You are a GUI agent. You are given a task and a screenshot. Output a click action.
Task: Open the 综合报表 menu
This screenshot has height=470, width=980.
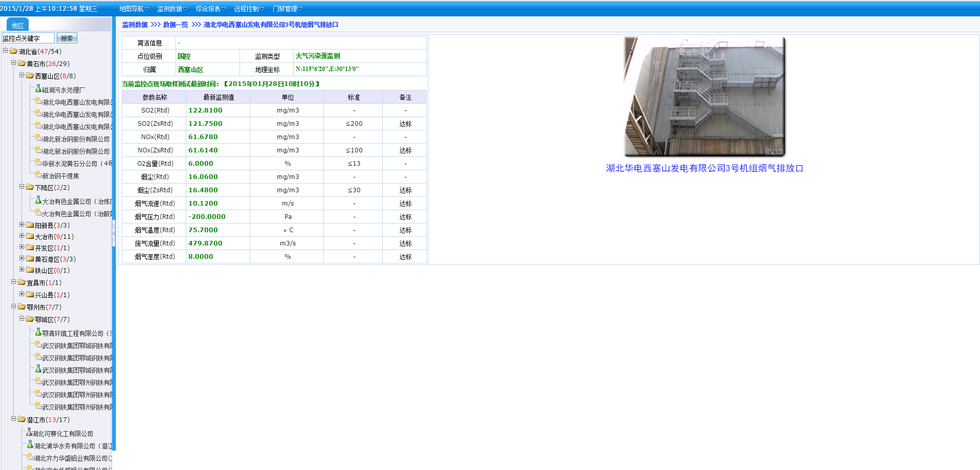(x=210, y=9)
